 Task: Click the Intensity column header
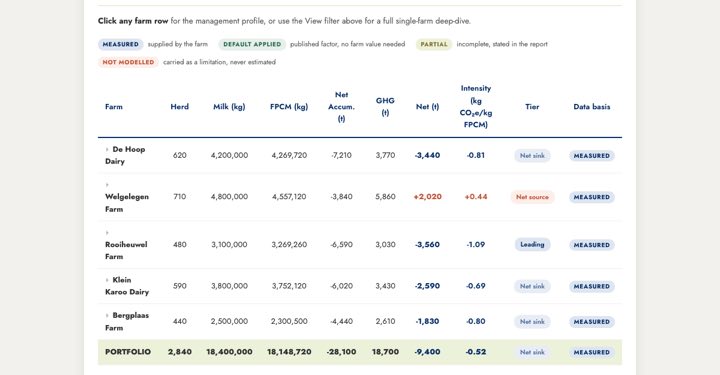pyautogui.click(x=476, y=106)
